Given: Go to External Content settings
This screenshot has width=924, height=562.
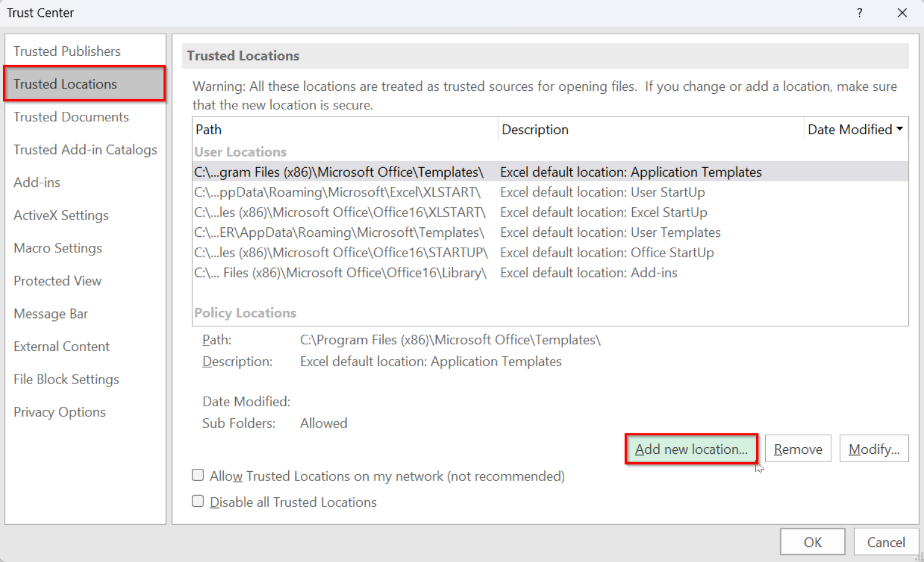Looking at the screenshot, I should point(61,346).
